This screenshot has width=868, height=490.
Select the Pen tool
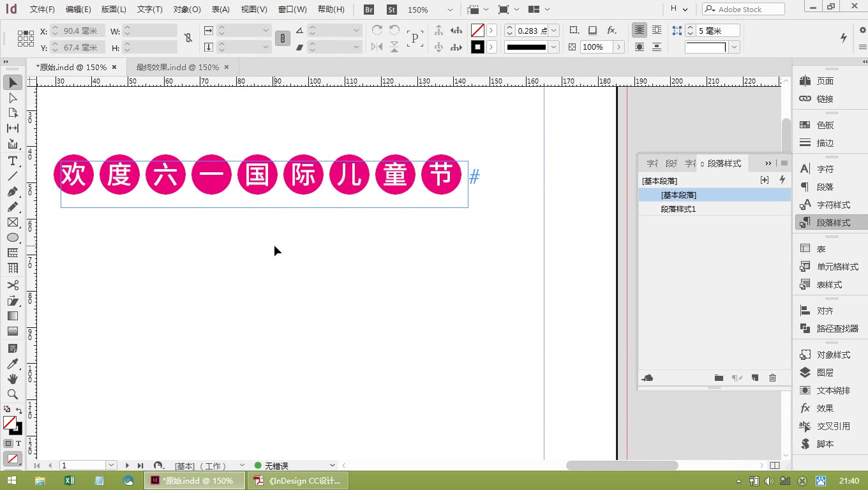point(13,191)
